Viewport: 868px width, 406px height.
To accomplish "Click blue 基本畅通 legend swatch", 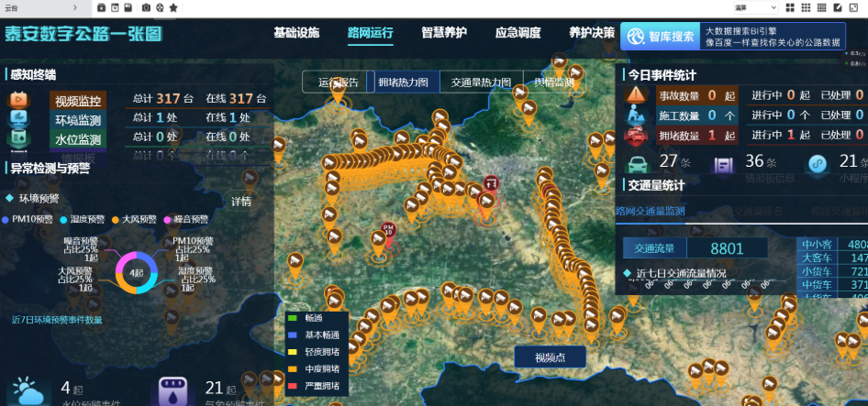I will point(294,335).
